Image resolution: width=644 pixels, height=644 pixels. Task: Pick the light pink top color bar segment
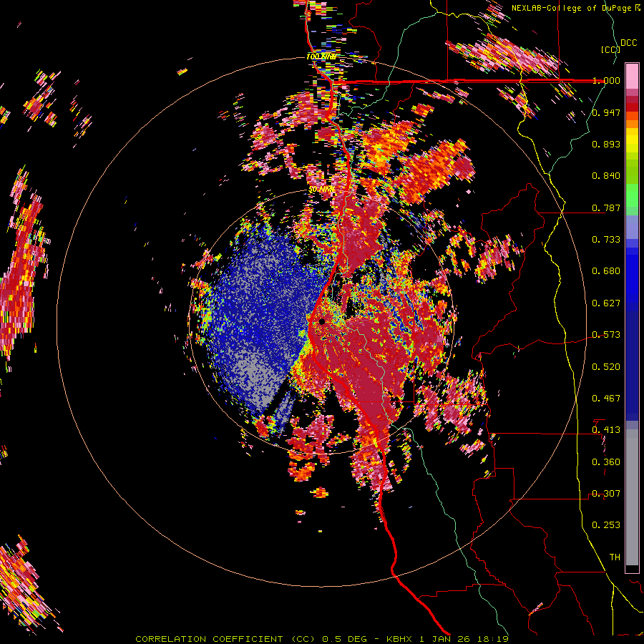(x=632, y=76)
